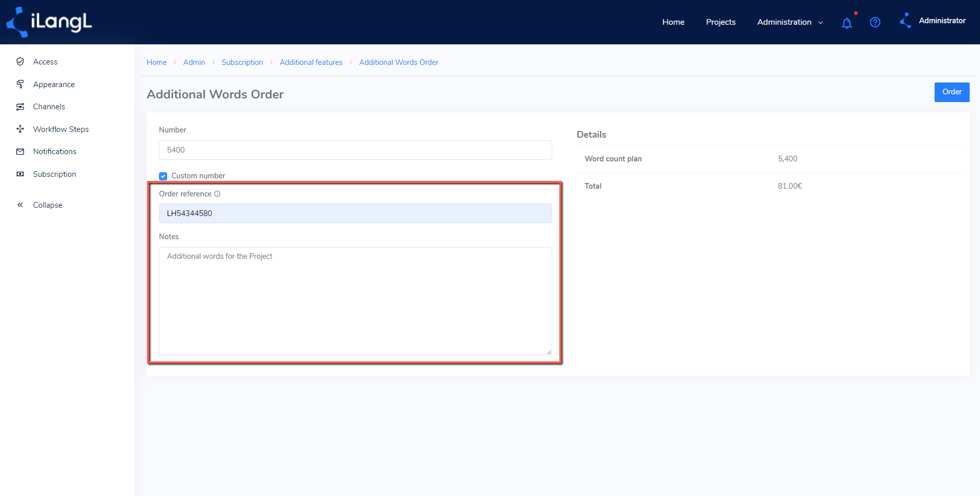Image resolution: width=980 pixels, height=496 pixels.
Task: Click the help question mark icon
Action: click(875, 22)
